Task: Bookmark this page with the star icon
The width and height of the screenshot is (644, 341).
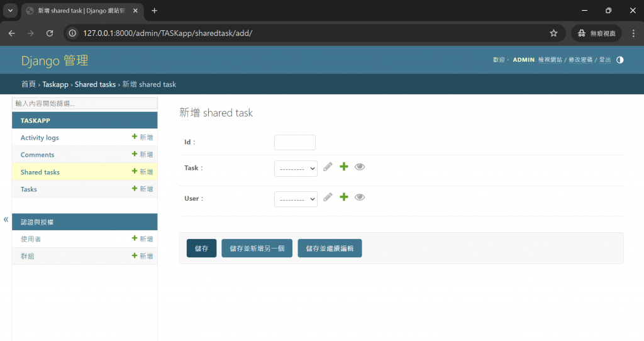Action: click(553, 33)
